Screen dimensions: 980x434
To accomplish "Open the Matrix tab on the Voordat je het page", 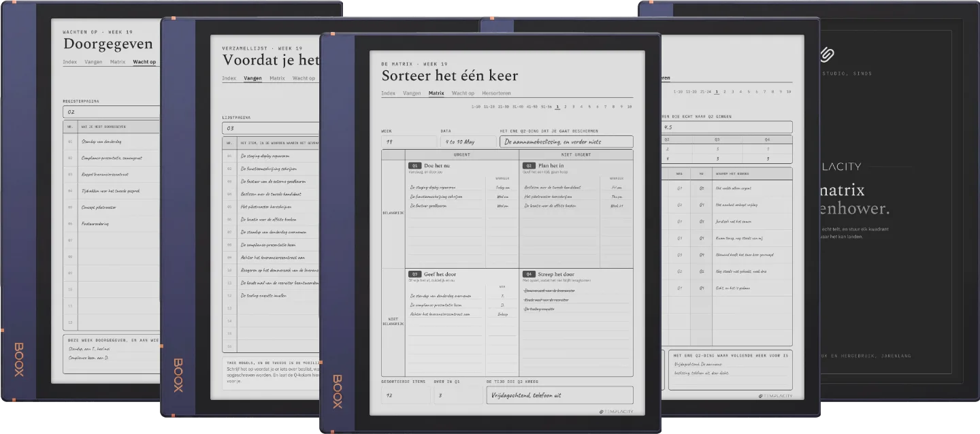I will 277,78.
